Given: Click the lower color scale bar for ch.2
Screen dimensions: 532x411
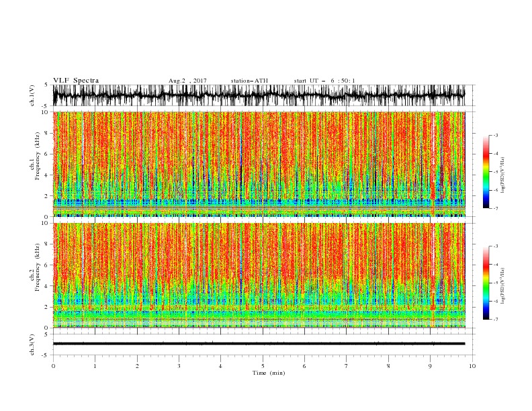Looking at the screenshot, I should tap(486, 283).
